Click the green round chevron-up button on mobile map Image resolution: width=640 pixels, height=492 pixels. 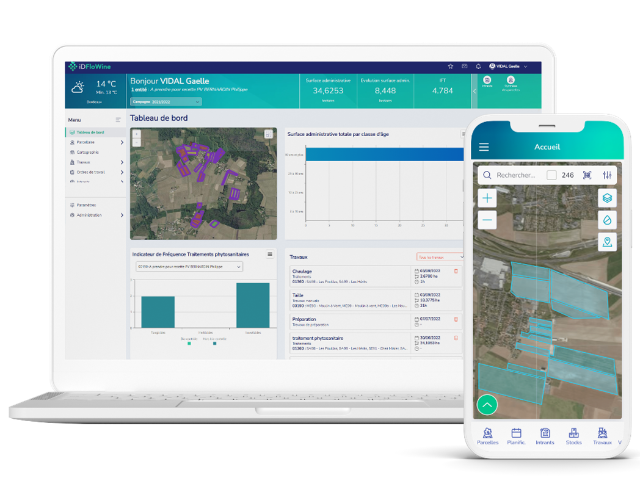click(x=487, y=405)
